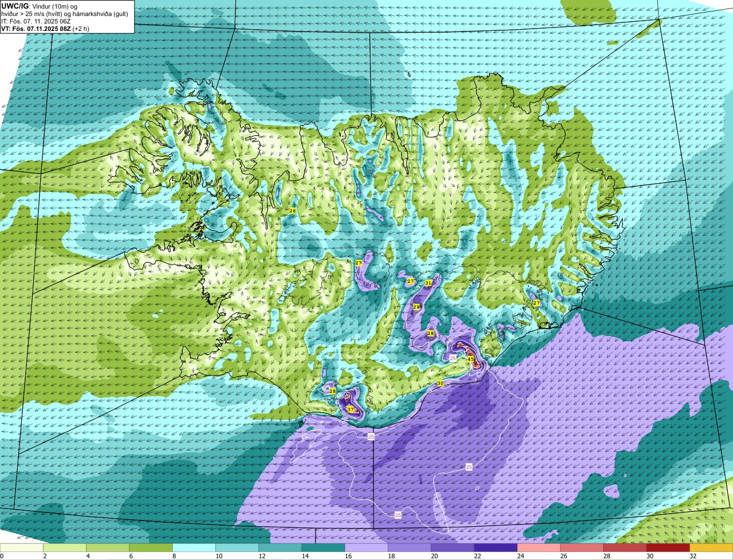This screenshot has height=560, width=733.
Task: Click the white 25 contour label beside gust 45
Action: [452, 358]
